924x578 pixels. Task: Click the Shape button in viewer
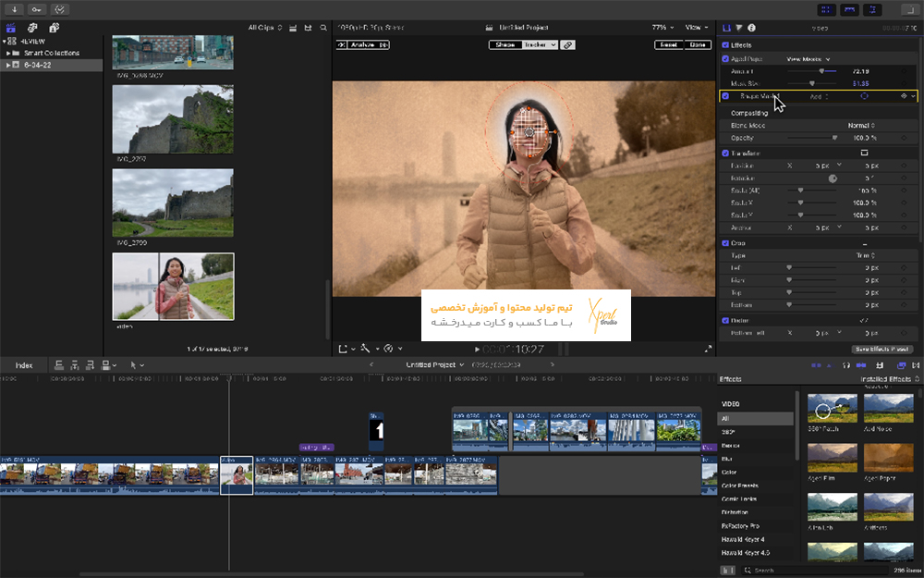505,44
